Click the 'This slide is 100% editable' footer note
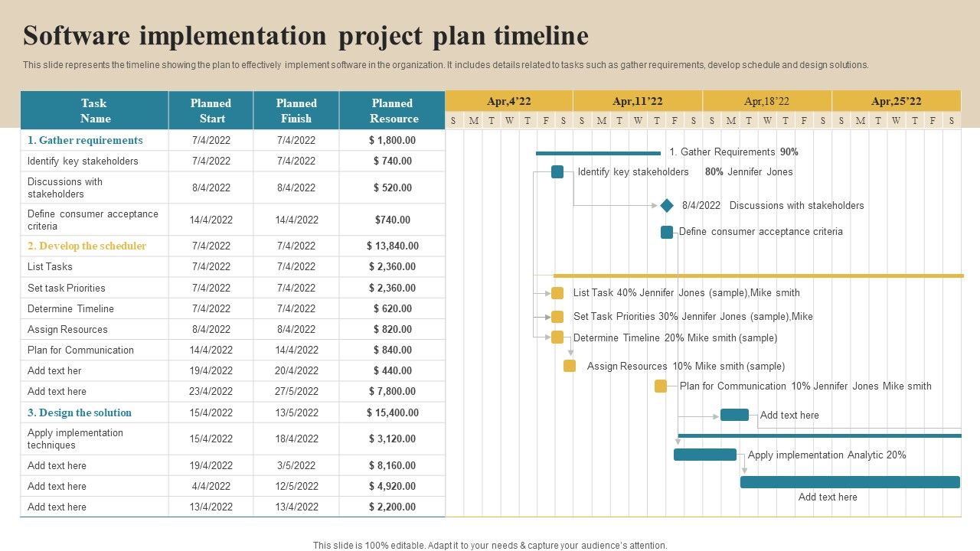980x551 pixels. pyautogui.click(x=490, y=546)
